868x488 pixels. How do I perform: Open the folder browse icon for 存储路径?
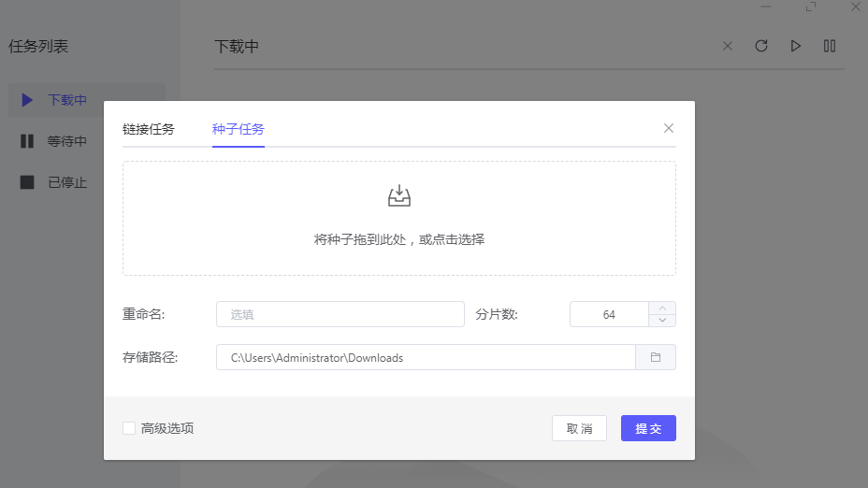pos(656,357)
